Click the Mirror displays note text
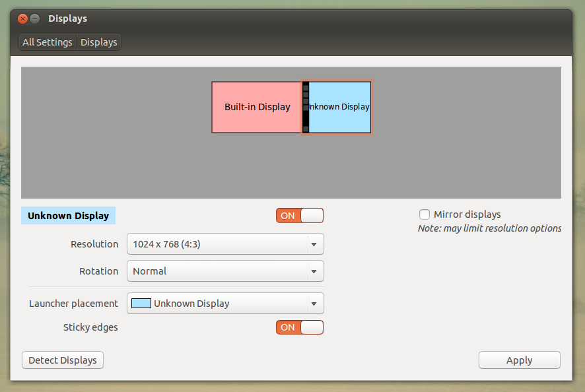Screen dimensions: 585x392 [489, 228]
